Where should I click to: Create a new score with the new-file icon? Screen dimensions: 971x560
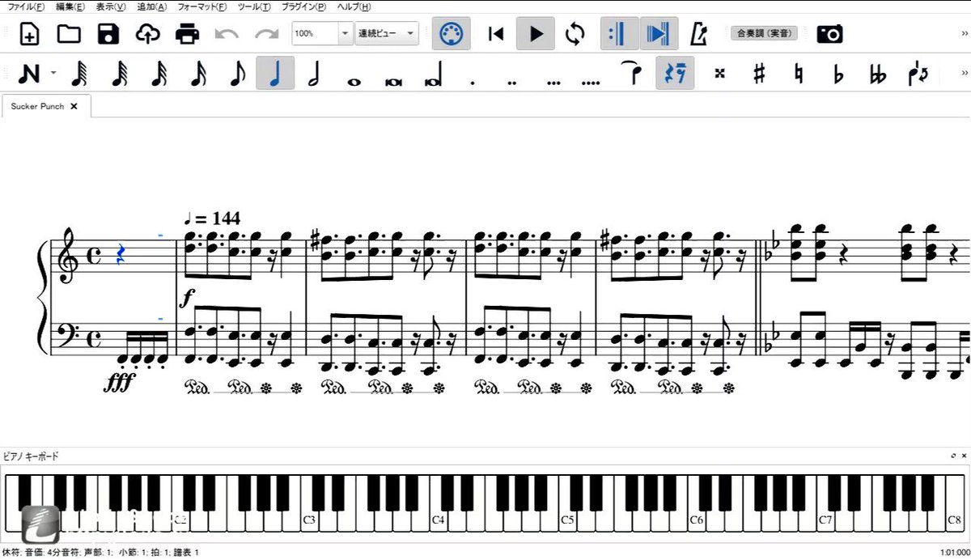pyautogui.click(x=29, y=34)
